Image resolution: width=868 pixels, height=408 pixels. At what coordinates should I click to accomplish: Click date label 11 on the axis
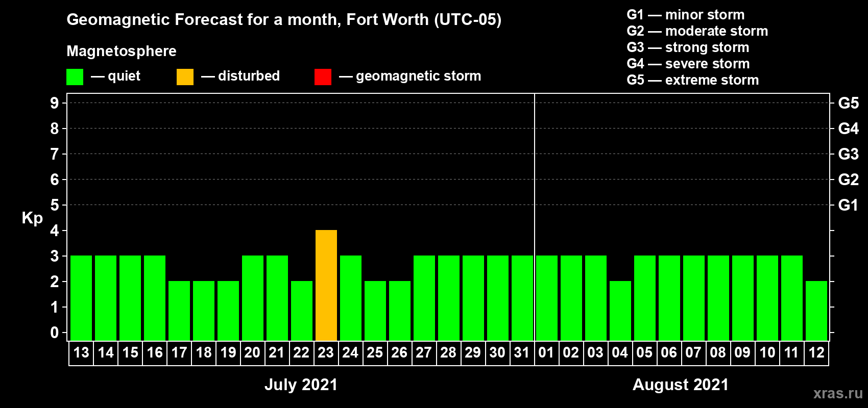coord(791,353)
